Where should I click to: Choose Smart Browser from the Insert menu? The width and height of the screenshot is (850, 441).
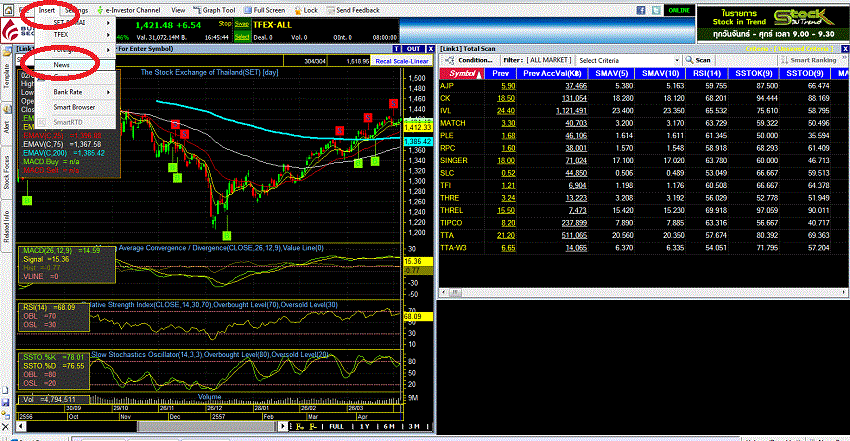(x=75, y=107)
